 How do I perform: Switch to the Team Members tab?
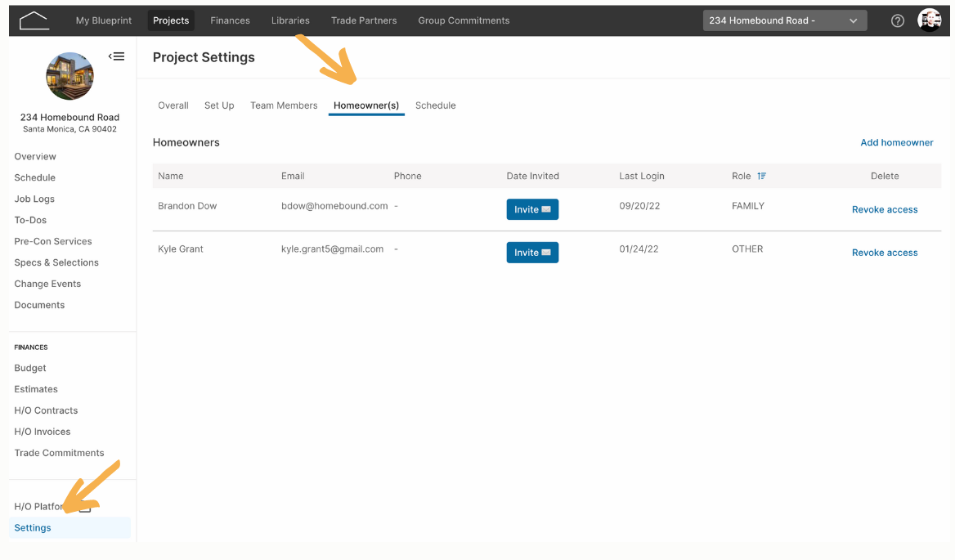coord(284,105)
